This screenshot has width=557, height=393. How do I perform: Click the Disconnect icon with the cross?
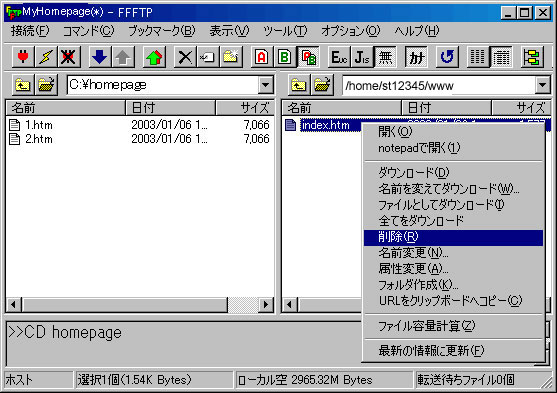click(69, 57)
